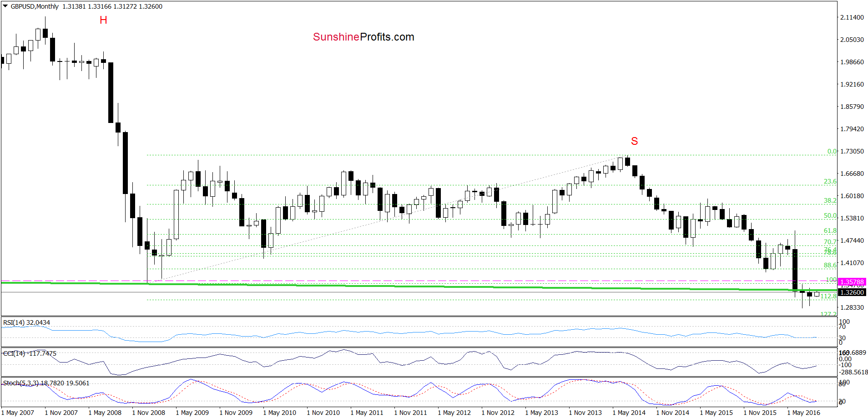Select the 70.7 Fibonacci level label
This screenshot has width=868, height=419.
(830, 242)
